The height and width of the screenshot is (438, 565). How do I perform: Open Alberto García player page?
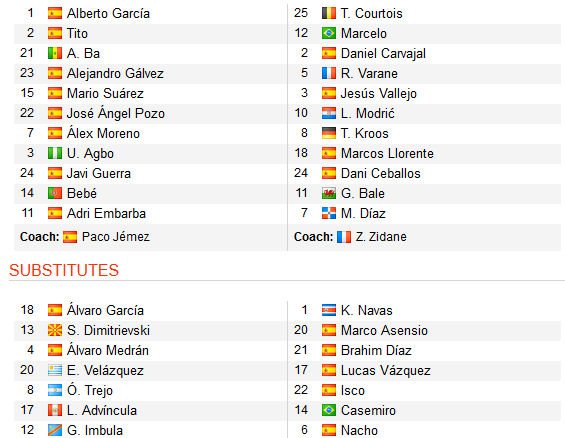108,13
